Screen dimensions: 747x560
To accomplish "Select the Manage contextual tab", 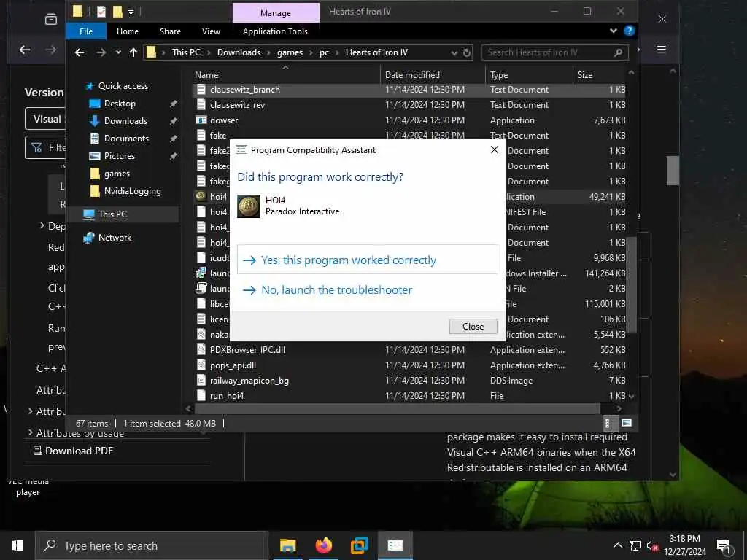I will pos(275,13).
